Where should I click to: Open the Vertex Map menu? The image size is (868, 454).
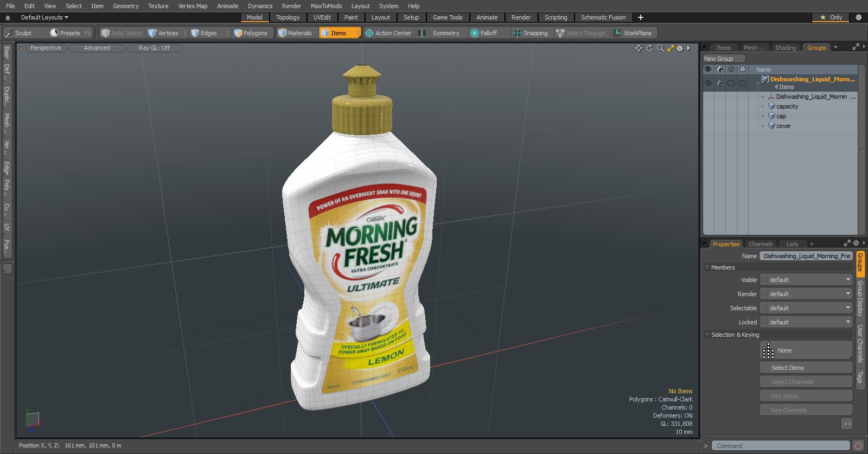tap(193, 6)
